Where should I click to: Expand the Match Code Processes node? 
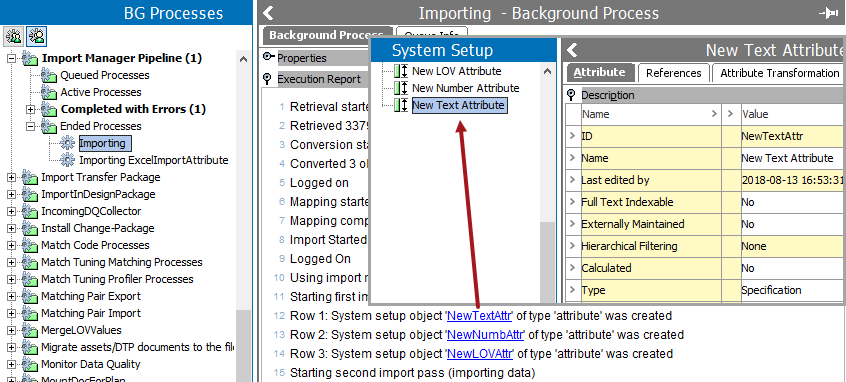pyautogui.click(x=12, y=245)
